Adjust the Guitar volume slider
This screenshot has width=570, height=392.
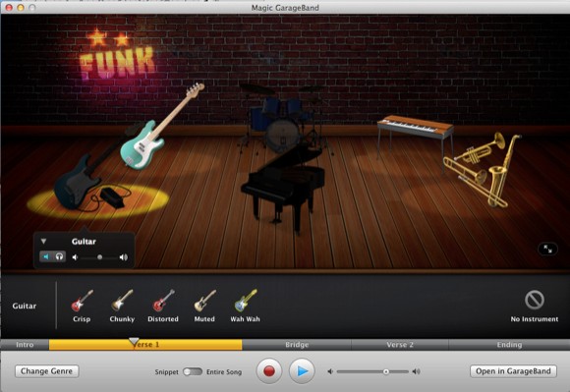pyautogui.click(x=99, y=257)
